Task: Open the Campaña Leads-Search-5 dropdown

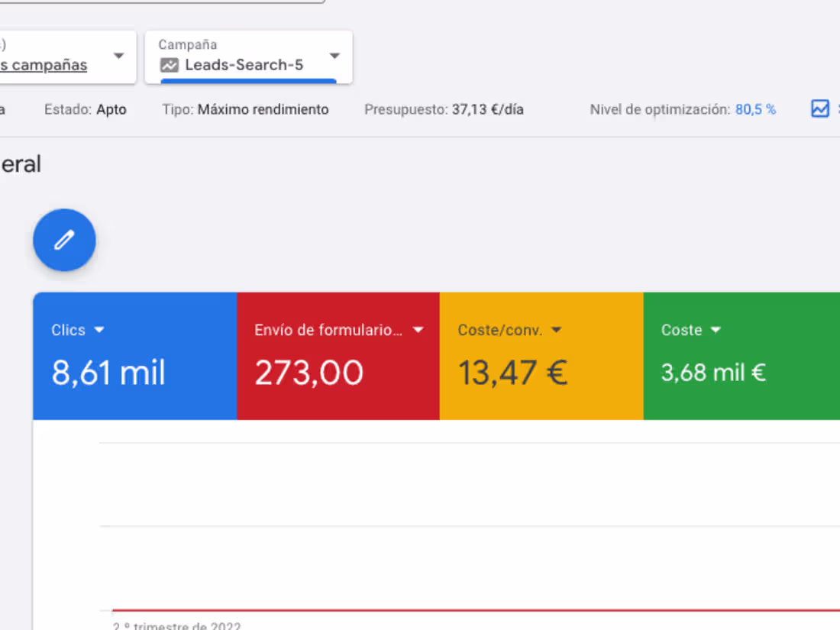Action: [x=334, y=57]
